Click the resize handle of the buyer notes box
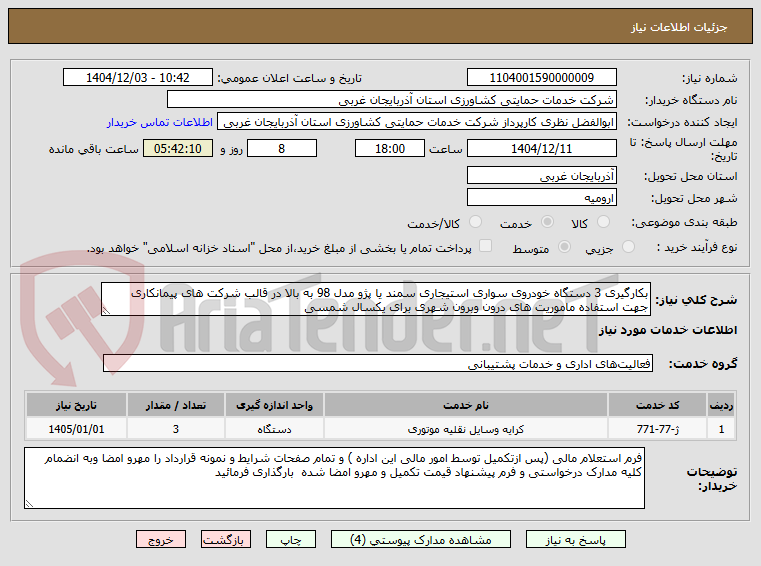The image size is (761, 566). click(29, 503)
